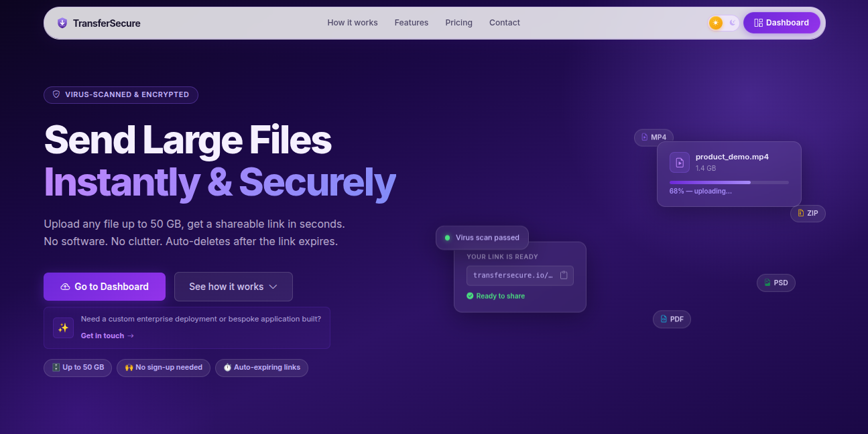
Task: Expand the See how it works dropdown
Action: click(233, 286)
